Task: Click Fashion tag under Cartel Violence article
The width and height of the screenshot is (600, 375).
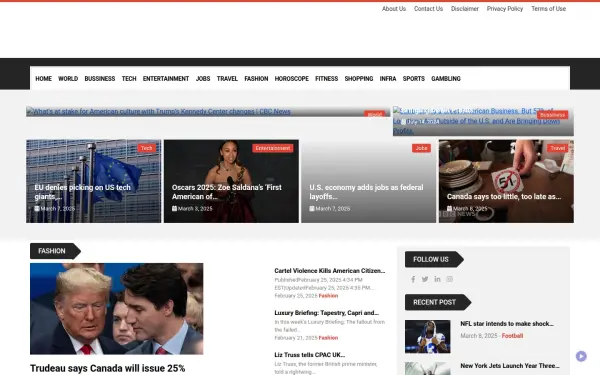Action: pos(328,296)
